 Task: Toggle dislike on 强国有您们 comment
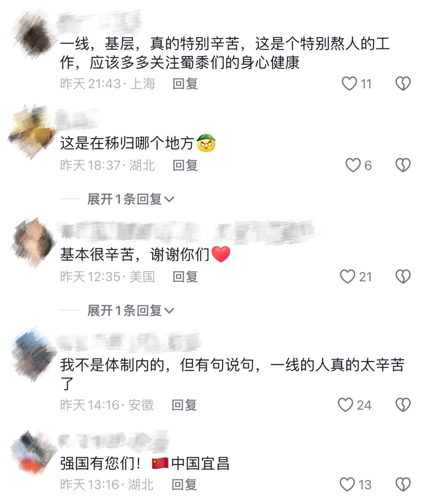point(403,484)
